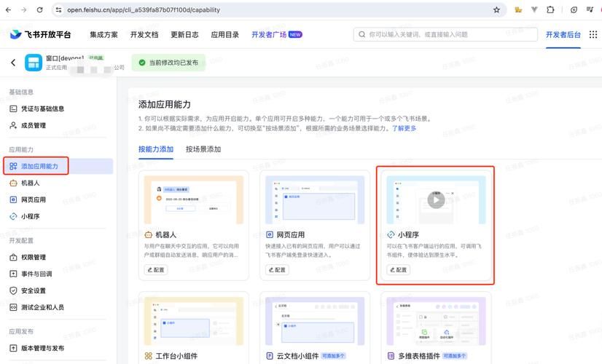The image size is (602, 364).
Task: Click back chevron next to app icon
Action: click(x=13, y=63)
